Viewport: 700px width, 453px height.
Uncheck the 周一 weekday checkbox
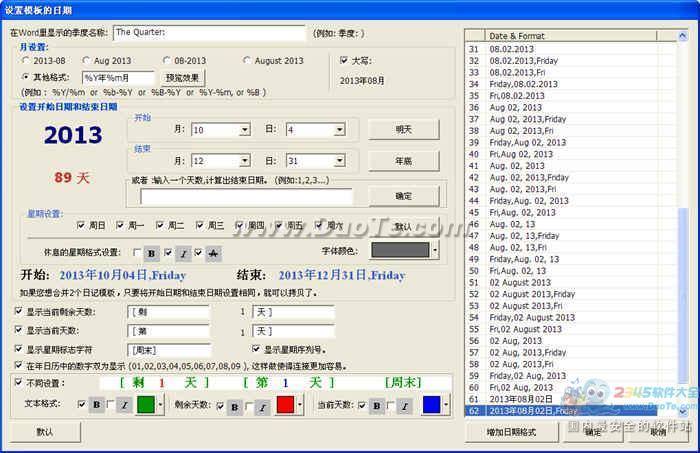coord(120,225)
